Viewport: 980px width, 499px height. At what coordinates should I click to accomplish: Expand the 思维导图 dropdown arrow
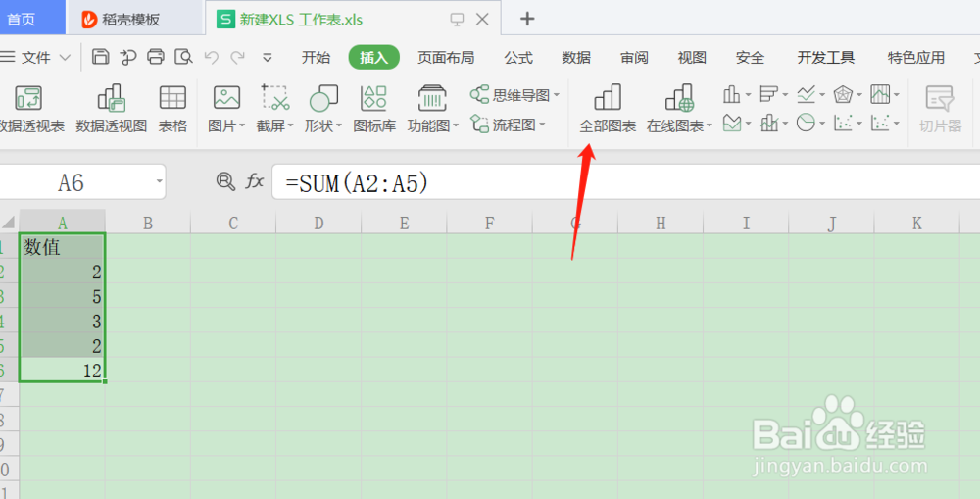(557, 96)
